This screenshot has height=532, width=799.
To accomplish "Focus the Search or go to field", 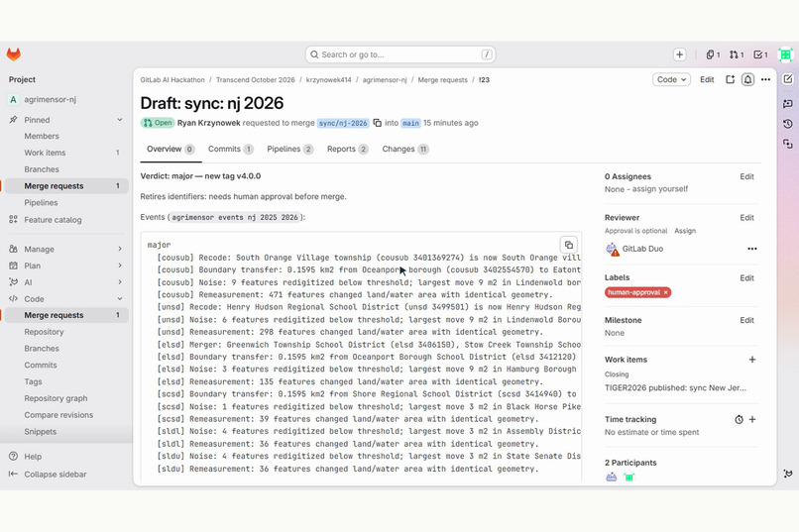I will (400, 54).
